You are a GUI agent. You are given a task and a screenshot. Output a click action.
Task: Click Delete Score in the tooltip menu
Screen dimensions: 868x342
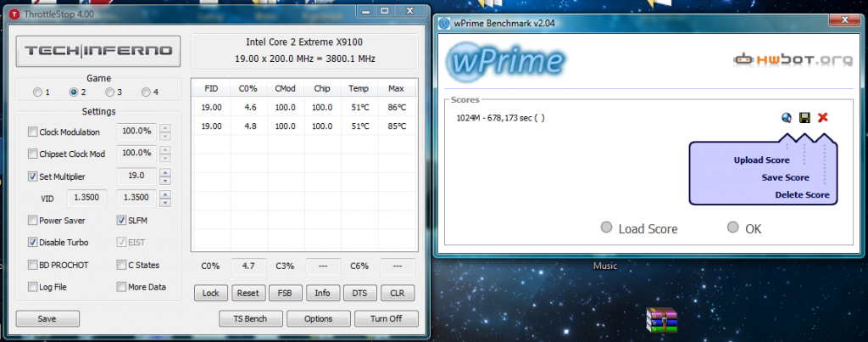[802, 194]
